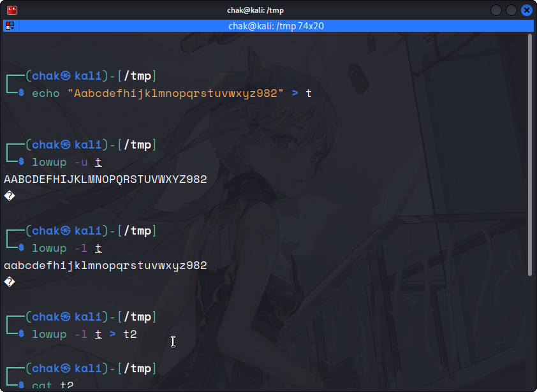
Task: Click the 'cat t2' command at bottom
Action: [x=52, y=385]
